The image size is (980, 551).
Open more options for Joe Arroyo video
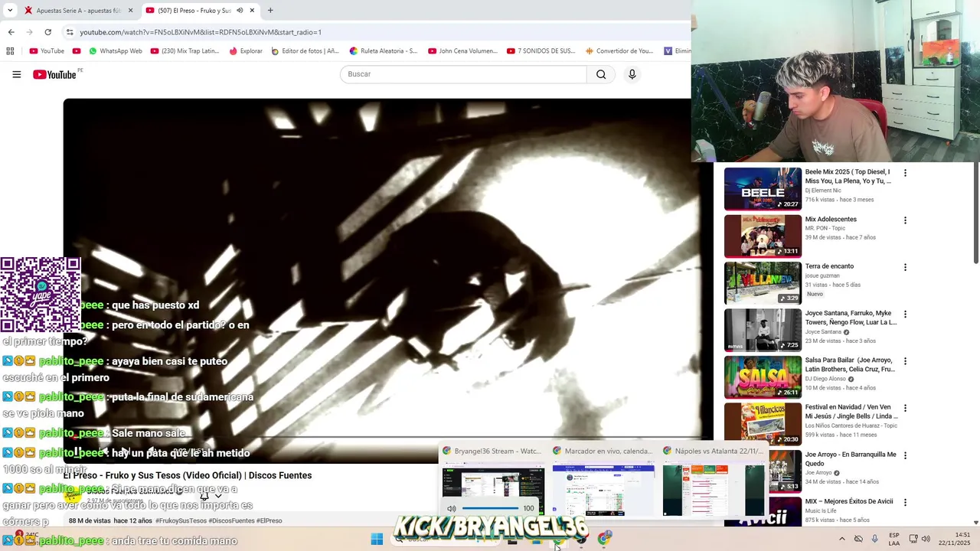(x=905, y=455)
